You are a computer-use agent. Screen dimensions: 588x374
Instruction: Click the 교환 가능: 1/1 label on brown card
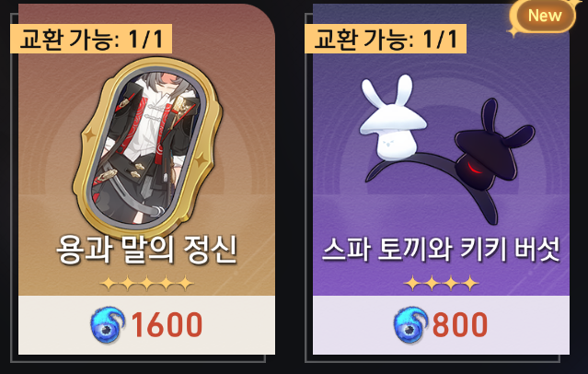point(91,39)
